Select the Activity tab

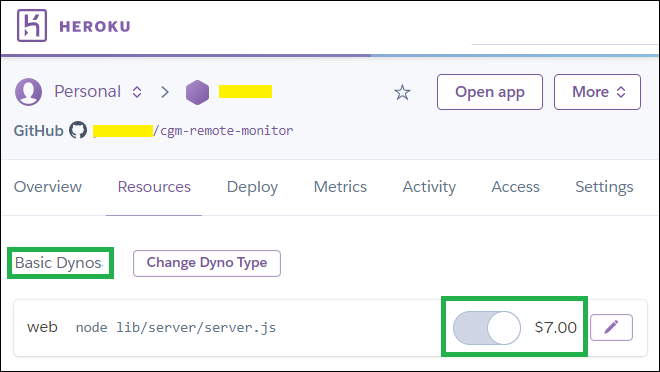pyautogui.click(x=429, y=187)
